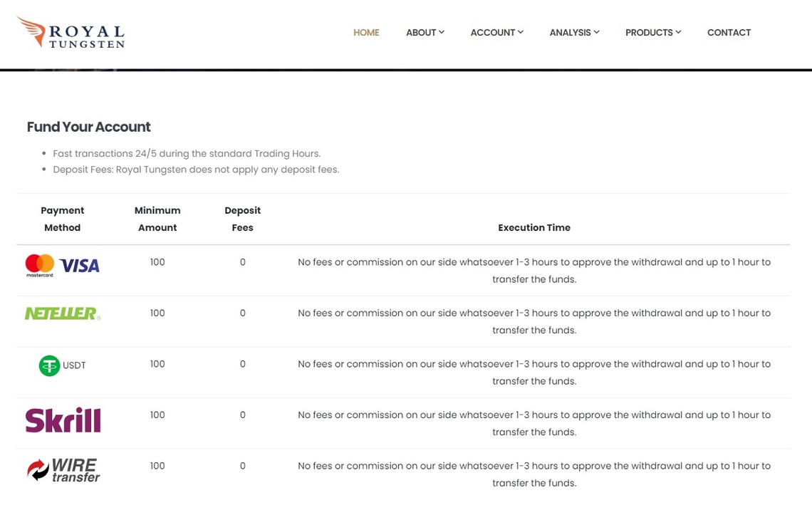Image resolution: width=812 pixels, height=520 pixels.
Task: Open the ACCOUNT menu
Action: click(x=496, y=33)
